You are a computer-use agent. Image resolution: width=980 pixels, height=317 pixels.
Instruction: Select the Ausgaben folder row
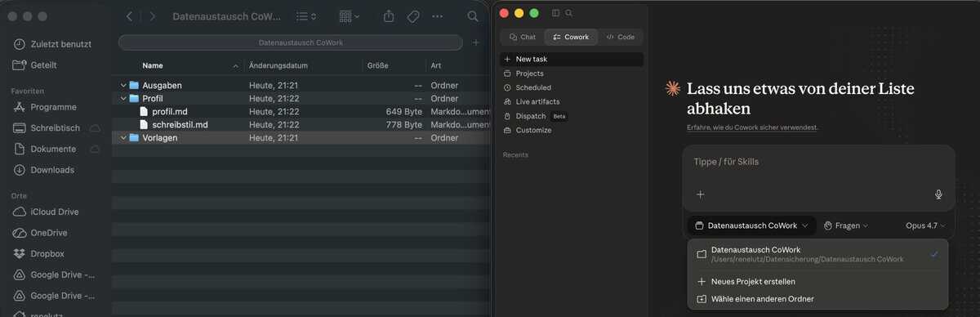(x=301, y=85)
